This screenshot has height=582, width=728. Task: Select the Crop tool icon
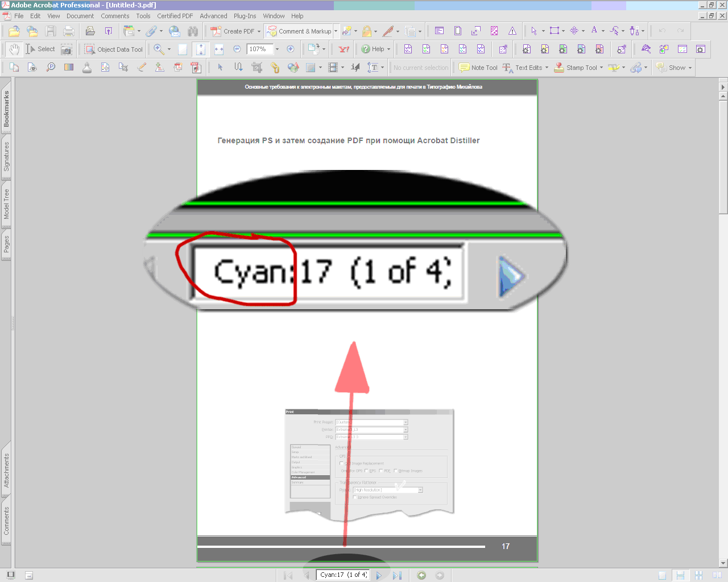pyautogui.click(x=257, y=68)
